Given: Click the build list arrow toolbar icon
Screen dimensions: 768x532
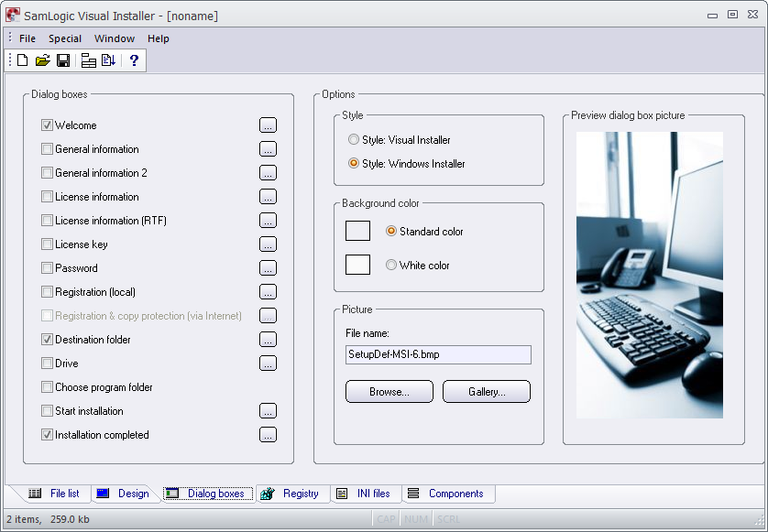Looking at the screenshot, I should click(x=108, y=60).
